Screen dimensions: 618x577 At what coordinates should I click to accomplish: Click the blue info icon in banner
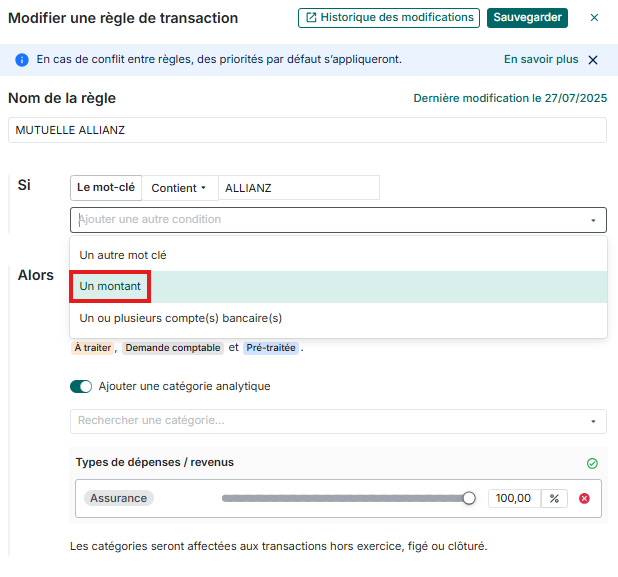[x=22, y=60]
